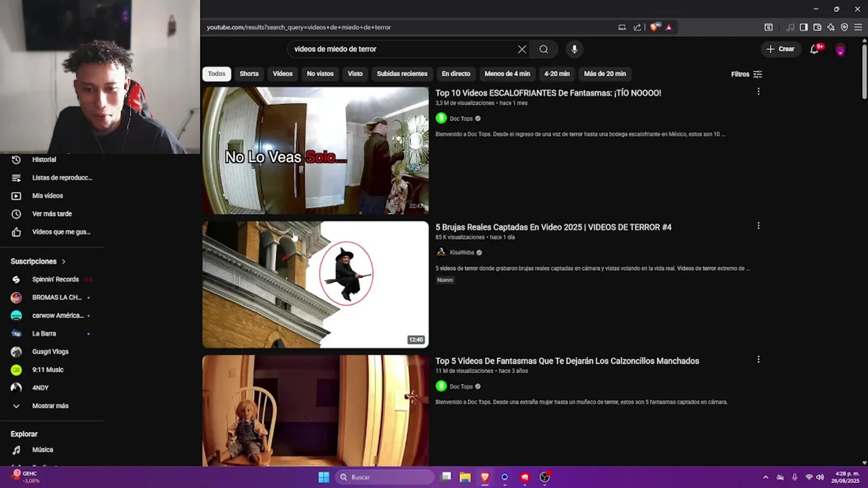Viewport: 868px width, 488px height.
Task: Select the Subidas recientes filter chip
Action: pyautogui.click(x=402, y=74)
